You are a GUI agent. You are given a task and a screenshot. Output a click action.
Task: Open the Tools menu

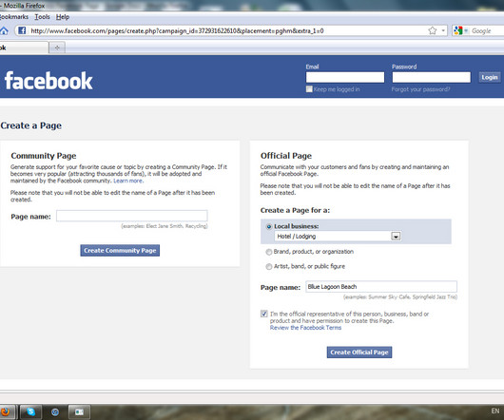(x=42, y=17)
